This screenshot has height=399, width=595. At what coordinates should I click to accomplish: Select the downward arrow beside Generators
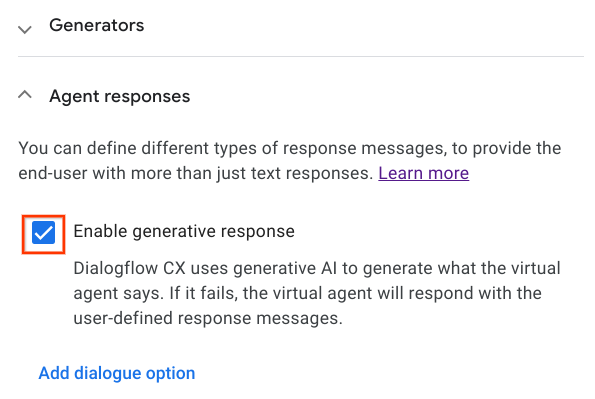pos(25,29)
